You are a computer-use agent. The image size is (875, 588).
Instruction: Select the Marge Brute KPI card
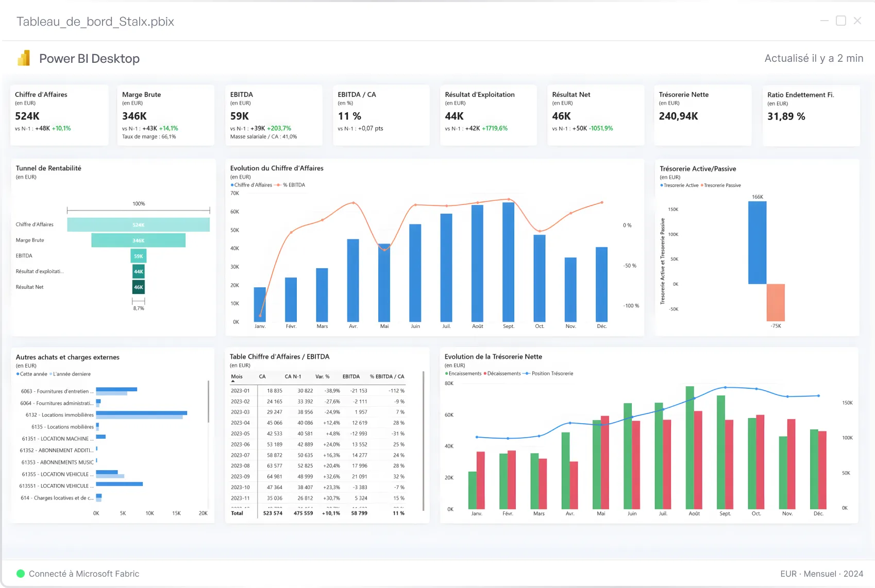166,115
